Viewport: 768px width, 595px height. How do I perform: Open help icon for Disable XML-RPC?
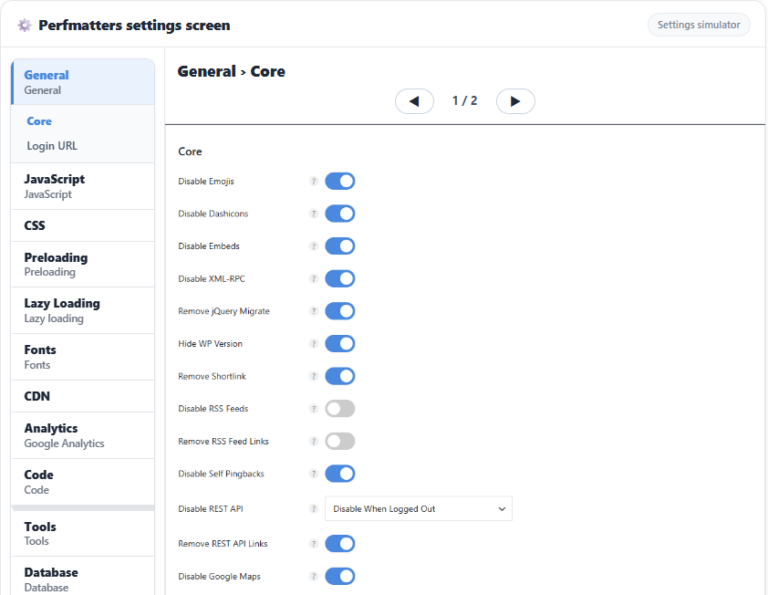point(314,279)
